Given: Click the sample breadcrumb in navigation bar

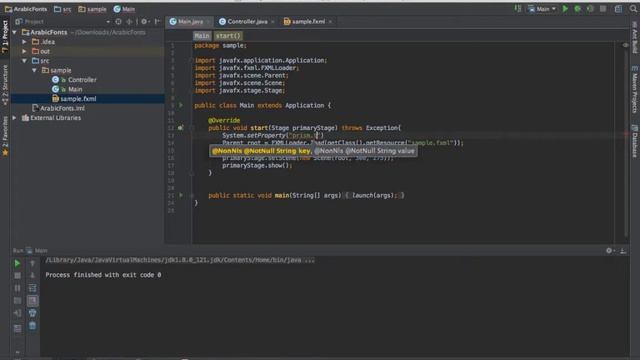Looking at the screenshot, I should click(x=93, y=9).
